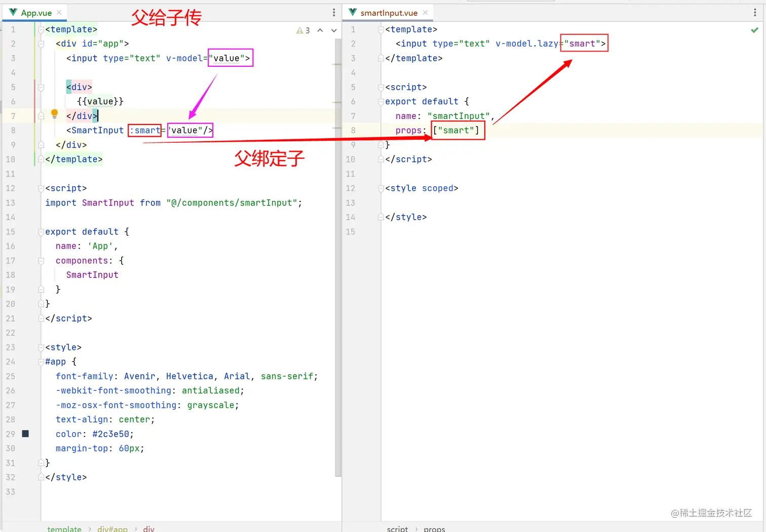Click 'font-family: Avenir' CSS line
Screen dimensions: 766x532
point(187,377)
